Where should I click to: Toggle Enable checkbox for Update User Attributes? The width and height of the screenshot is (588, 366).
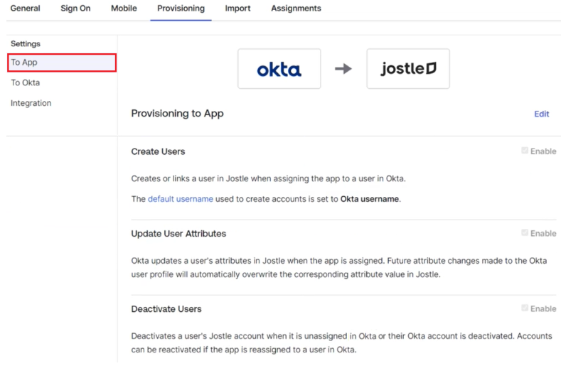click(x=525, y=233)
